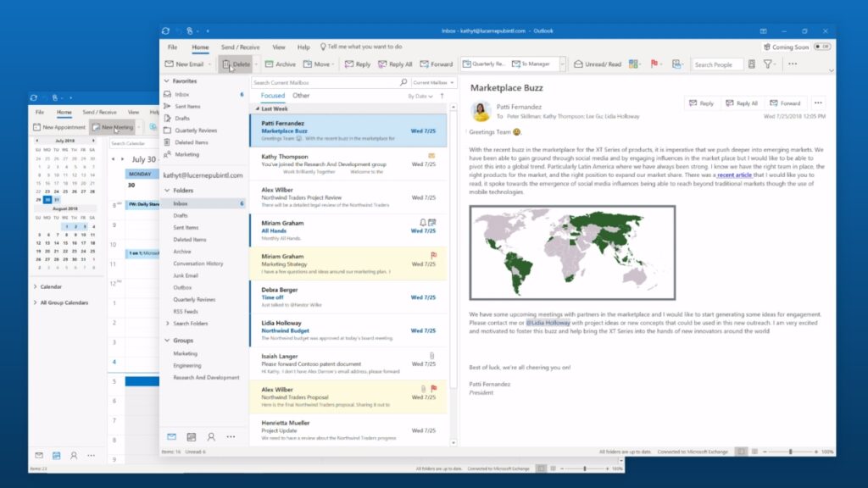
Task: Click the Home tab in the calendar window
Action: pyautogui.click(x=64, y=112)
